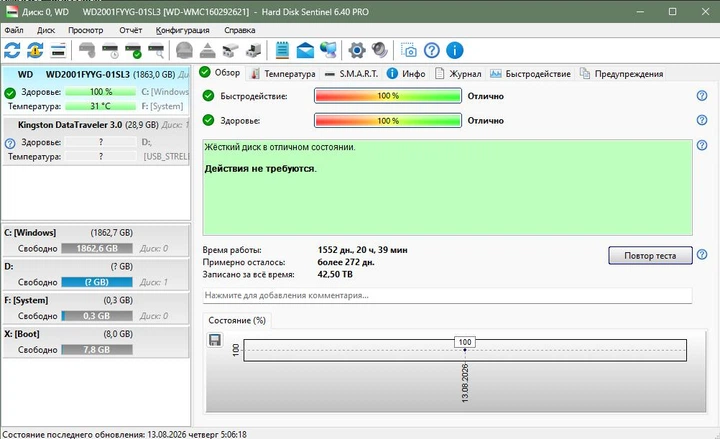This screenshot has height=439, width=720.
Task: Click the comment field Нажмите для добавления комментария
Action: click(x=447, y=295)
